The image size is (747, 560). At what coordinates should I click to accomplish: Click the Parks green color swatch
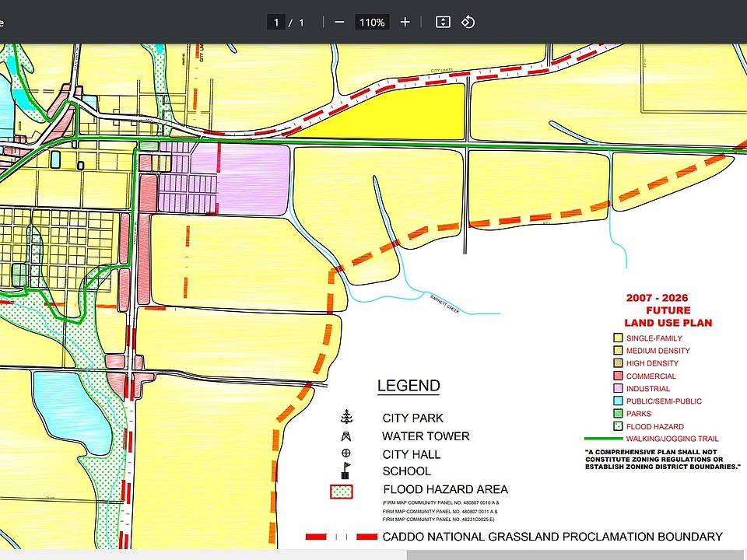pos(617,414)
